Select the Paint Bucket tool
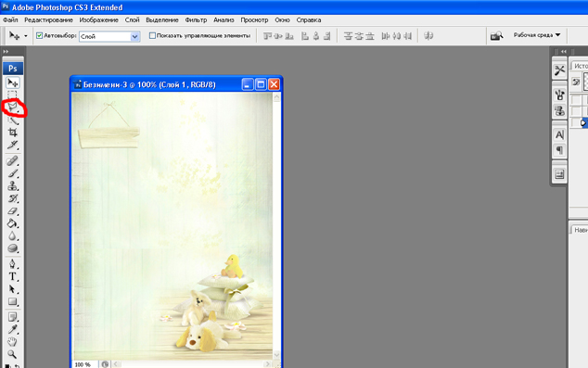This screenshot has height=368, width=588. (13, 223)
